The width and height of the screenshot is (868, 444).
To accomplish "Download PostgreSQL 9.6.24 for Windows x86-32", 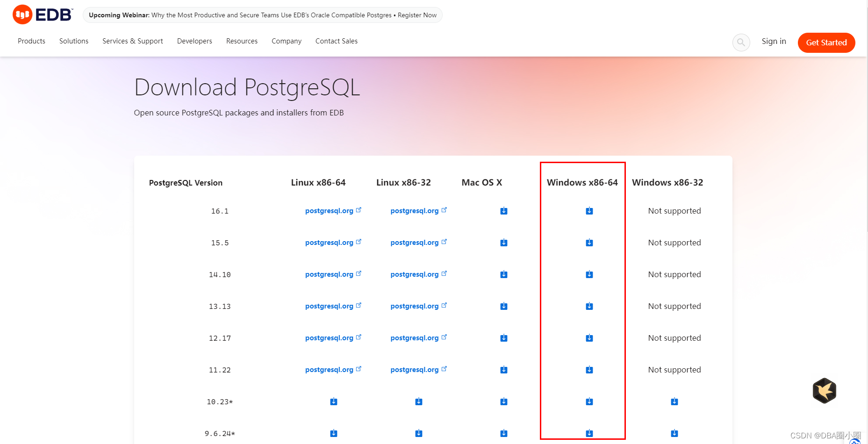I will coord(674,433).
